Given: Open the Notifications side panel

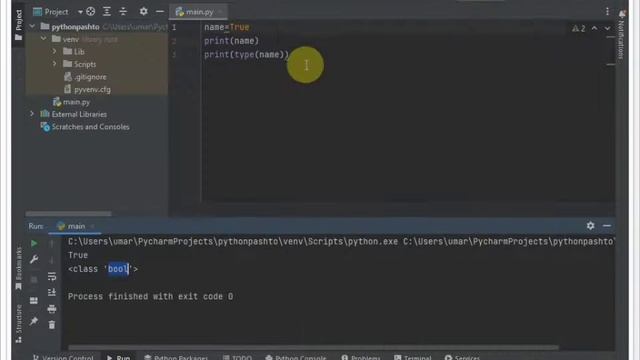Looking at the screenshot, I should (x=622, y=35).
